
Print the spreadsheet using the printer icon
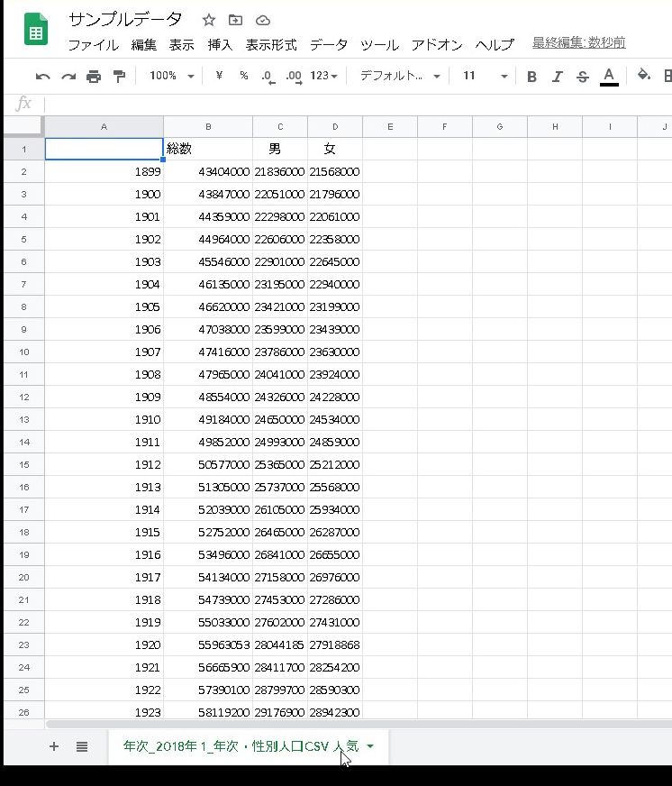click(94, 77)
